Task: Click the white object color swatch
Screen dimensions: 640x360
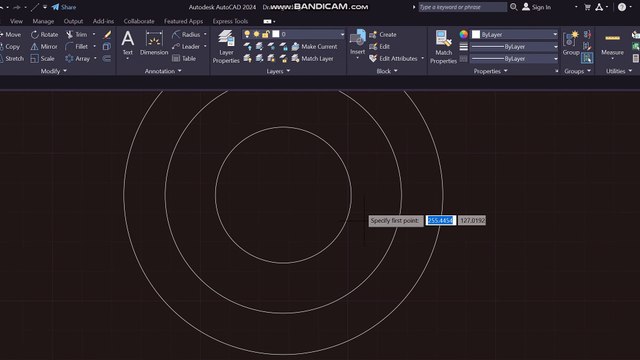Action: tap(476, 35)
